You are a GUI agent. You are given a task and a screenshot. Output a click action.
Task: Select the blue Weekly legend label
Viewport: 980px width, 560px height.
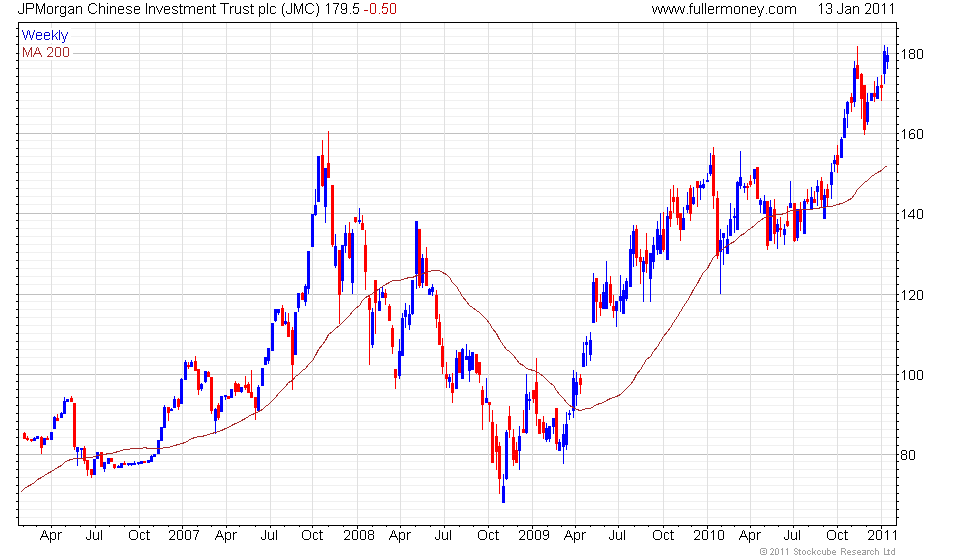tap(44, 36)
